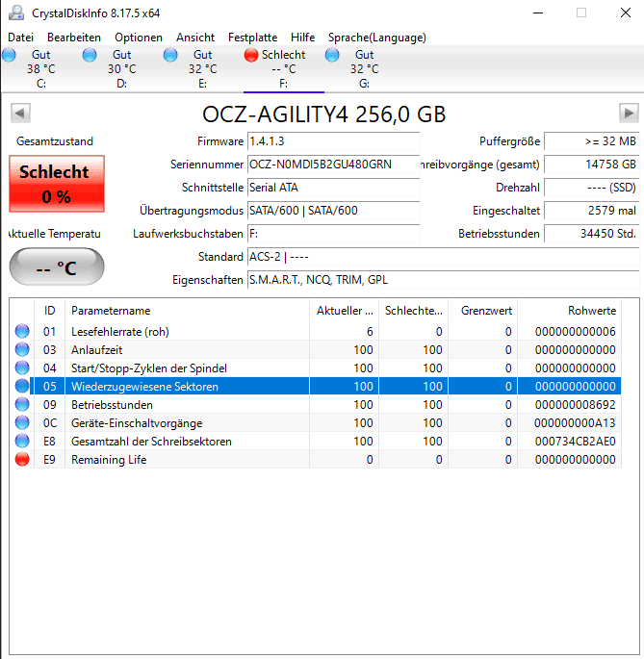Click the Firmware field 1.4.1.3
This screenshot has width=644, height=659.
334,141
